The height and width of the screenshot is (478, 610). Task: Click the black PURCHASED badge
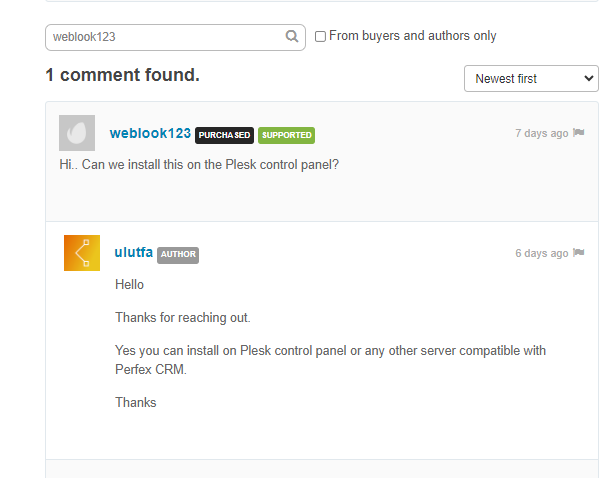[x=224, y=135]
